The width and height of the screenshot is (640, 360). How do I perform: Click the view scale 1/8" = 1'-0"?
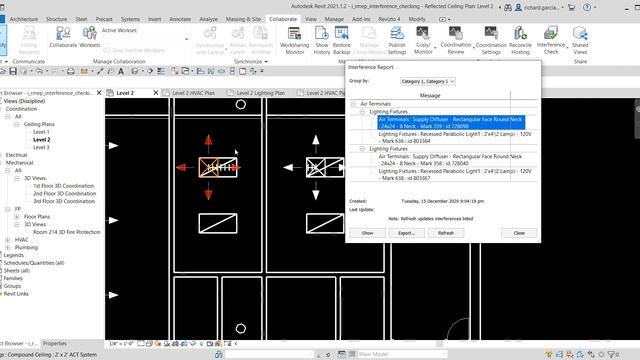(121, 344)
